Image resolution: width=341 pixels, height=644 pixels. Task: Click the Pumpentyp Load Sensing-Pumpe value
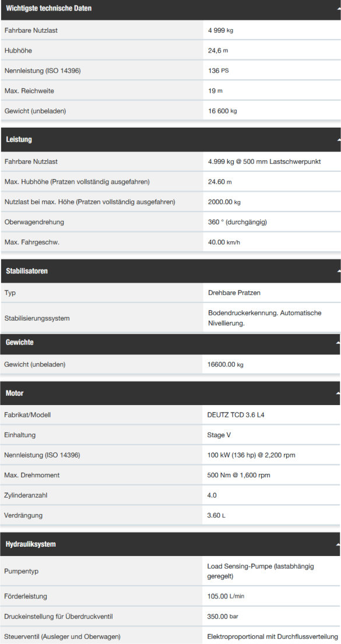click(261, 571)
